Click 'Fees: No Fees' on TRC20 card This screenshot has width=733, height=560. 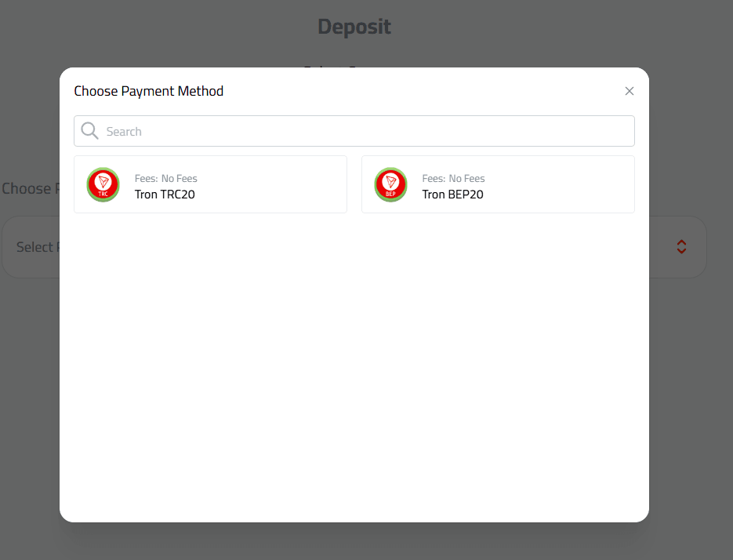tap(166, 178)
